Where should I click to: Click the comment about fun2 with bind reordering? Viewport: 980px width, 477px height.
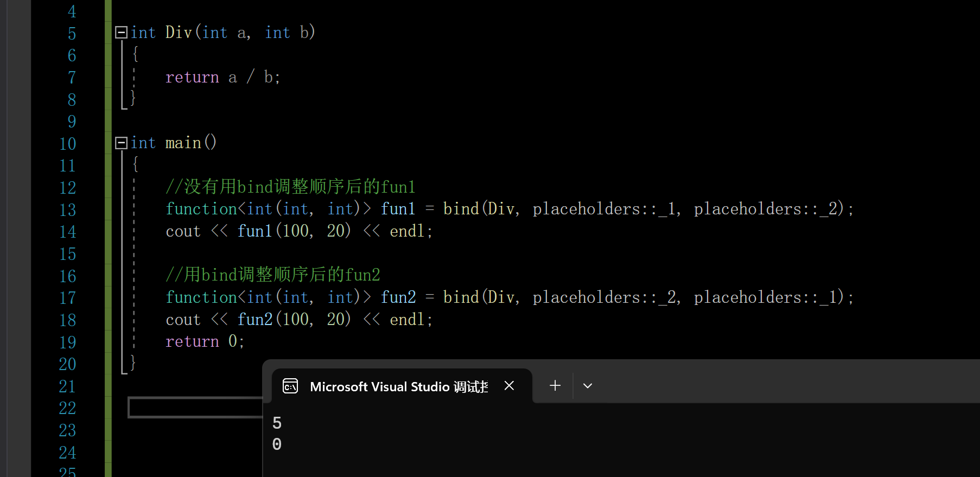pos(273,275)
